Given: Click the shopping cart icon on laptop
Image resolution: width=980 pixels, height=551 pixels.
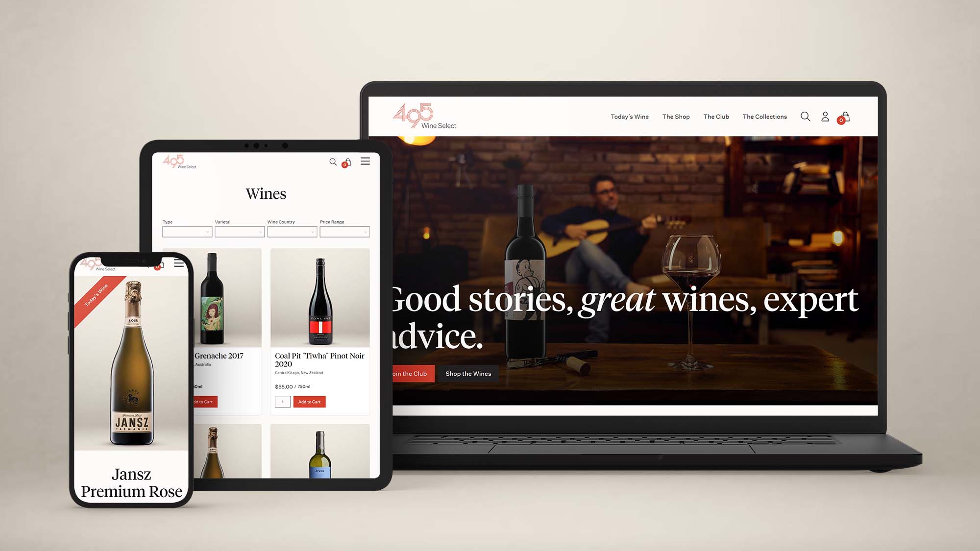Looking at the screenshot, I should coord(845,116).
